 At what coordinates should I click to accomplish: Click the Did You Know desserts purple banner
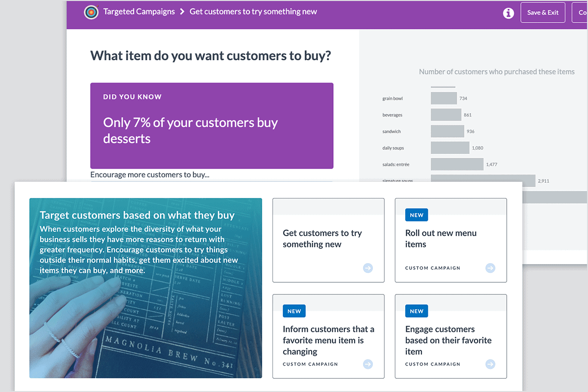tap(212, 126)
